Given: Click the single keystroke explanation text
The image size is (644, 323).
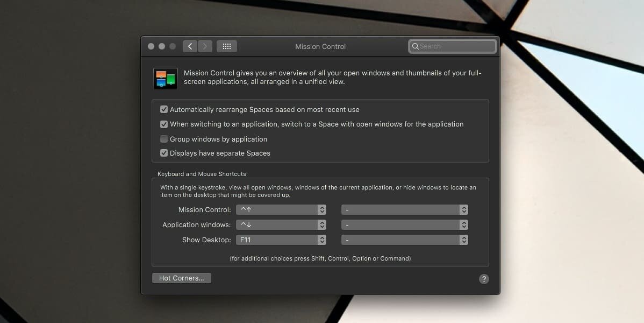Looking at the screenshot, I should click(318, 191).
